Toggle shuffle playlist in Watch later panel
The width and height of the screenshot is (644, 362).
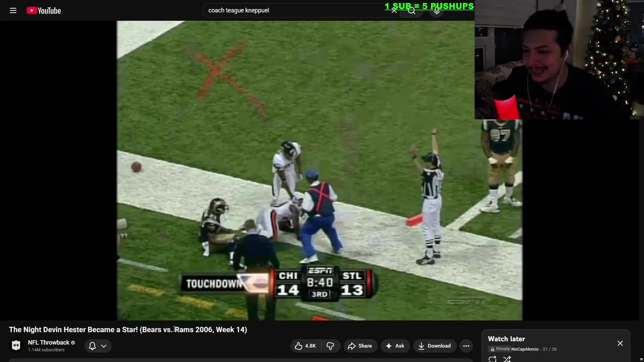tap(507, 359)
